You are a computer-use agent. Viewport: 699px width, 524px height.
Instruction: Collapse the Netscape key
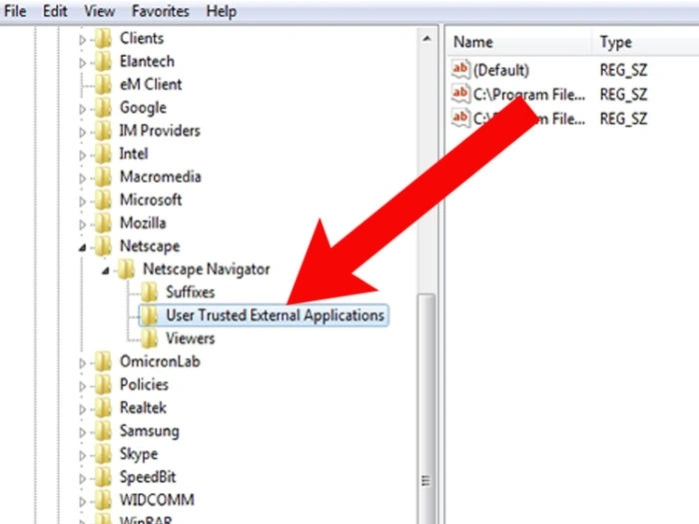point(82,248)
